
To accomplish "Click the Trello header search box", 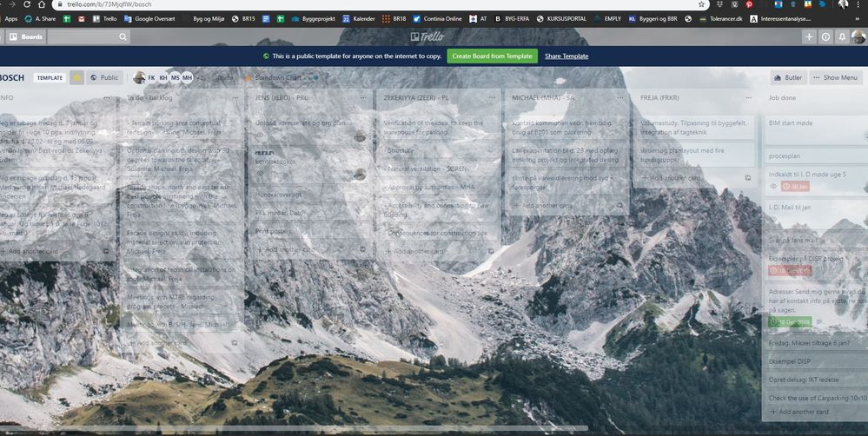I will (89, 37).
